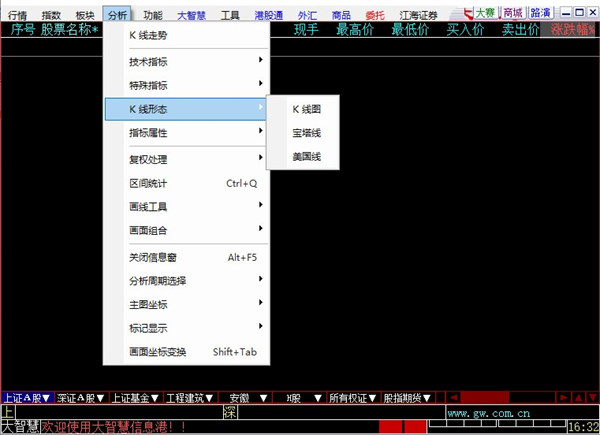The height and width of the screenshot is (435, 600).
Task: Click the red scroll-down triangle icon
Action: tap(592, 398)
